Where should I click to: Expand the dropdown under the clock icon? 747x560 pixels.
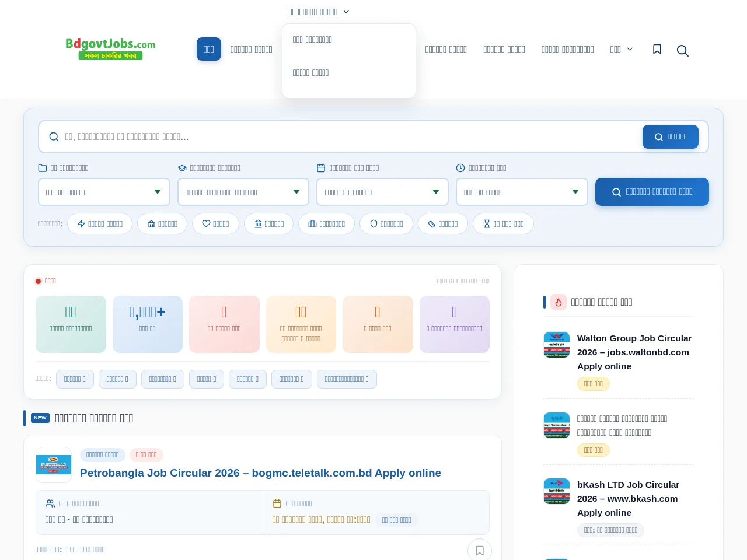point(522,192)
